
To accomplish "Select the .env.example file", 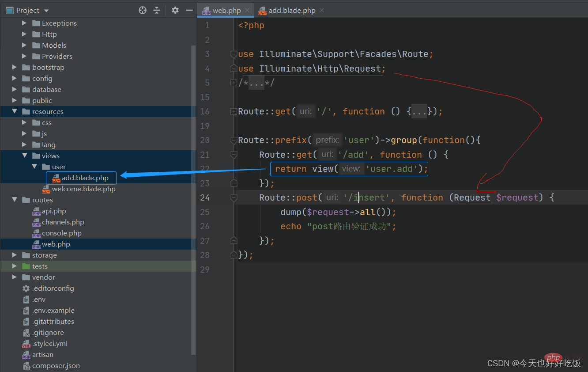I will click(x=53, y=310).
